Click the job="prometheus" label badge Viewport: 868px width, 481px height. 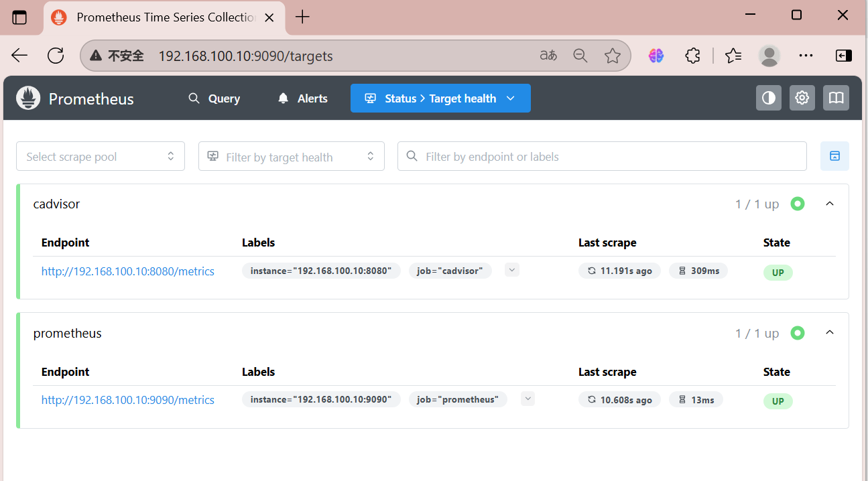click(458, 399)
